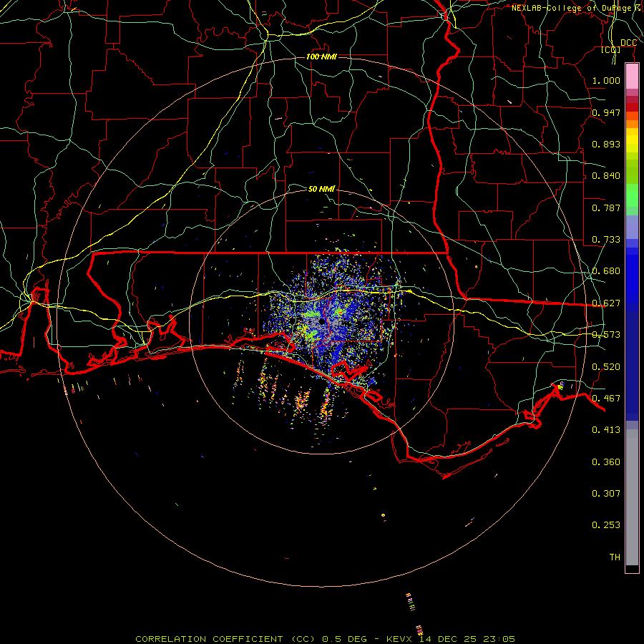Click the 0.627 legend value
Image resolution: width=644 pixels, height=644 pixels.
tap(606, 303)
